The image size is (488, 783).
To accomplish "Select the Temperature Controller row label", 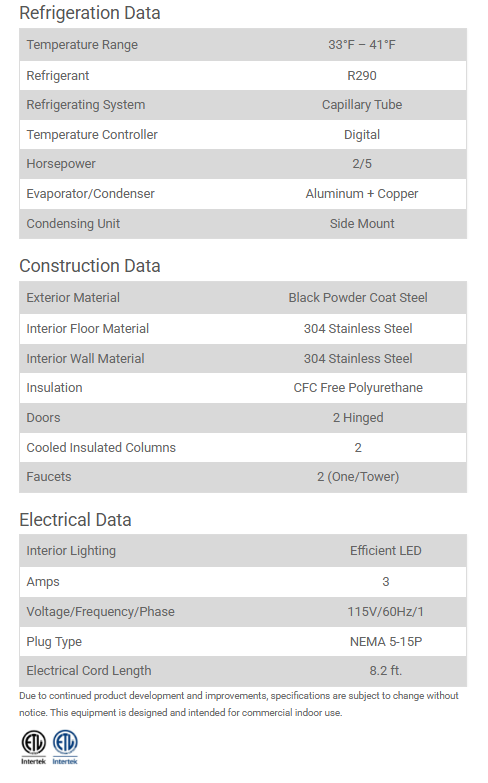I will click(92, 134).
